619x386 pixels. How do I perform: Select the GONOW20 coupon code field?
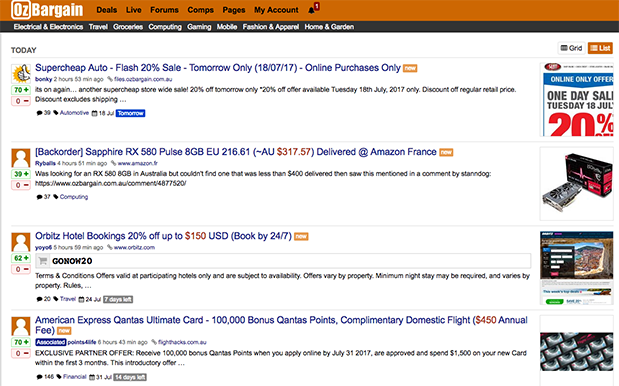283,261
